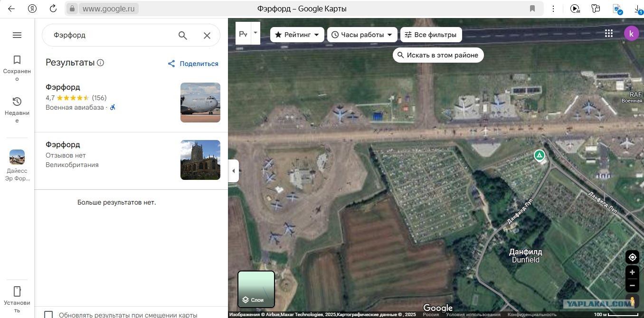This screenshot has height=318, width=644.
Task: Click the Ру input tools button
Action: pos(243,33)
